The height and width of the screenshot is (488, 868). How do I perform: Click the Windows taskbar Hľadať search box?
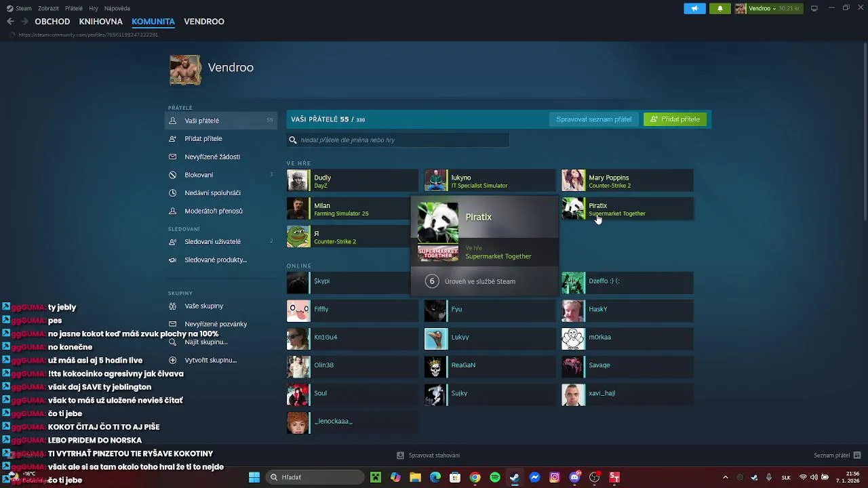pos(315,477)
